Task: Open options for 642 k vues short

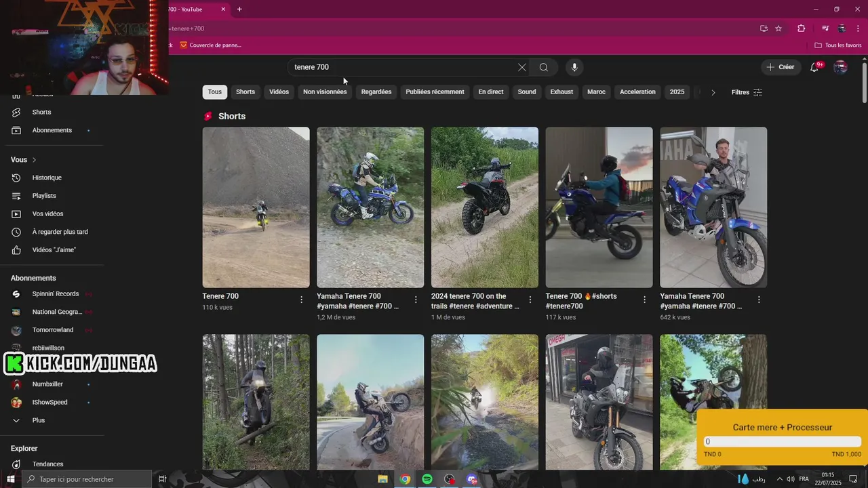Action: pyautogui.click(x=759, y=299)
